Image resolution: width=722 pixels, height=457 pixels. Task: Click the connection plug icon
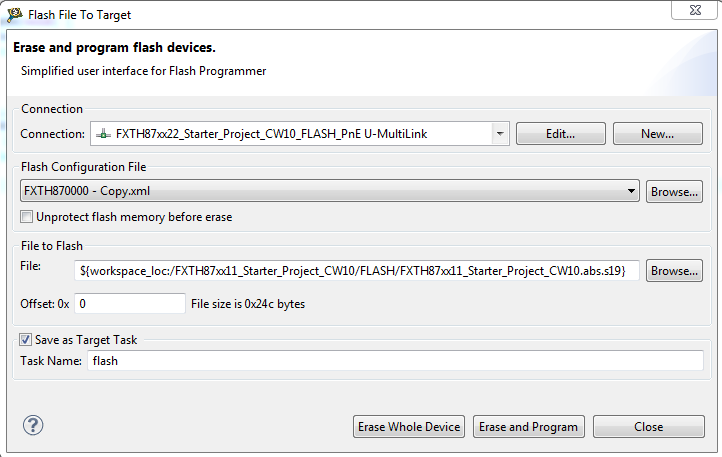click(x=103, y=134)
